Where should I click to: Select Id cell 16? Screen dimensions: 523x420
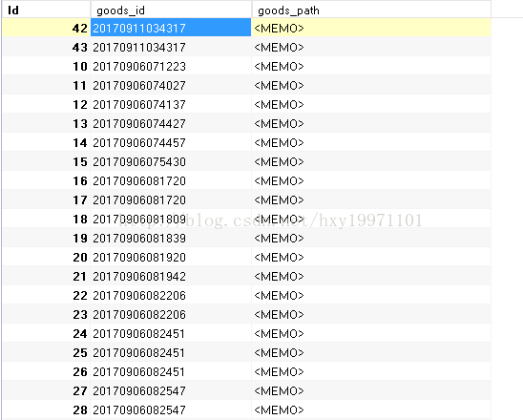47,180
